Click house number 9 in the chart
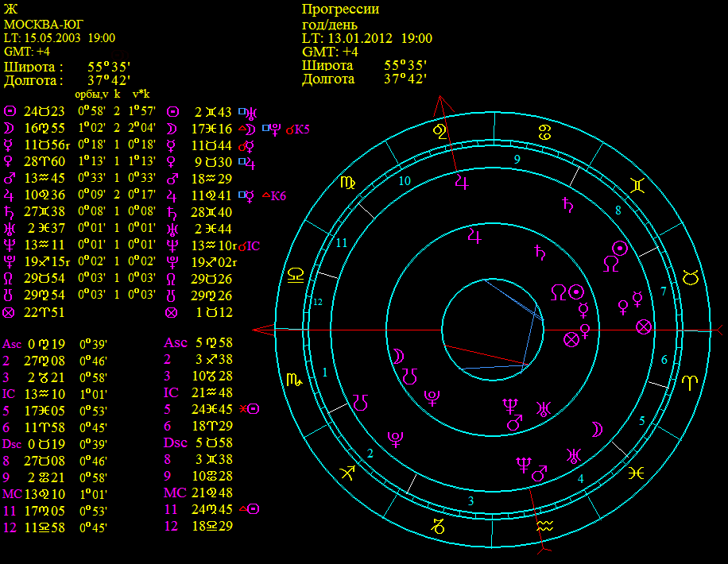 point(517,159)
